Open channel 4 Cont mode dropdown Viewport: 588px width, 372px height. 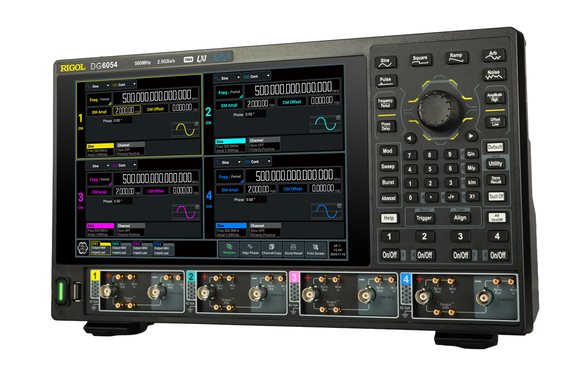coord(257,161)
